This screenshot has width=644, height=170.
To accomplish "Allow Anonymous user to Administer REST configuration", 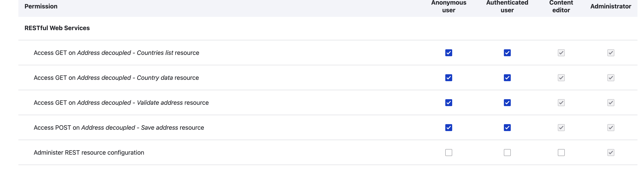I will [449, 153].
